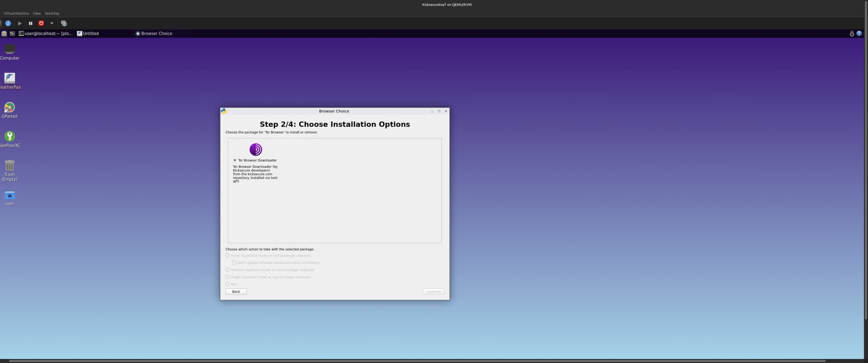Open the Trash desktop icon
This screenshot has height=363, width=868.
coord(9,166)
